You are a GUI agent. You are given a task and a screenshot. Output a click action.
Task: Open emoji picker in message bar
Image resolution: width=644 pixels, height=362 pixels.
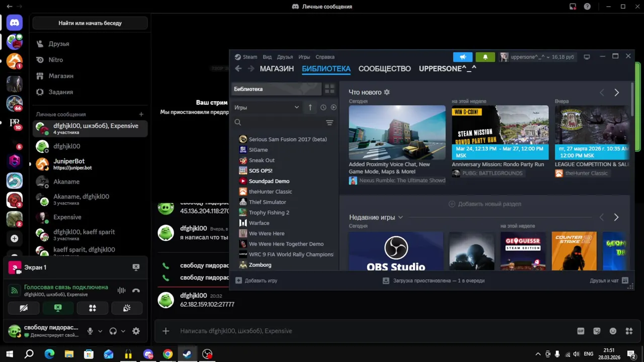tap(613, 331)
